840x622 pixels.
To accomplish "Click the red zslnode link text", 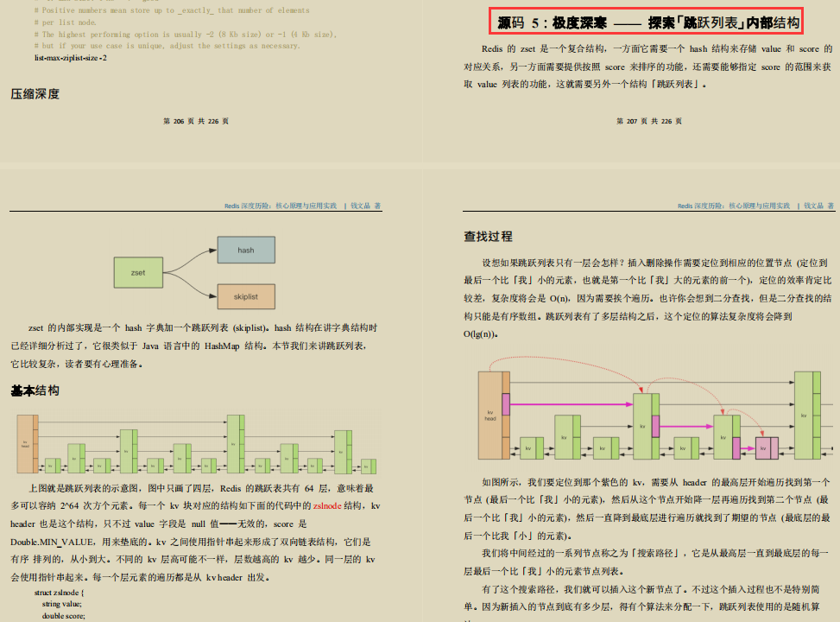I will [327, 505].
